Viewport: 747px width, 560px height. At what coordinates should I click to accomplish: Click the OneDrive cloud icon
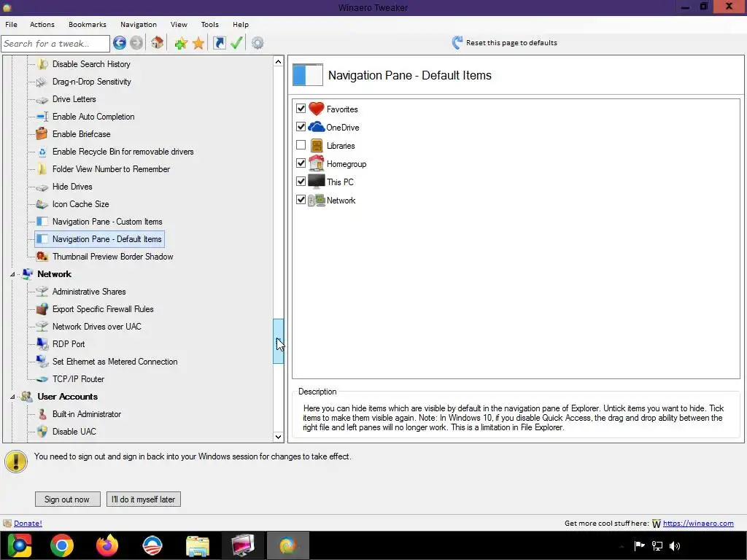click(317, 127)
